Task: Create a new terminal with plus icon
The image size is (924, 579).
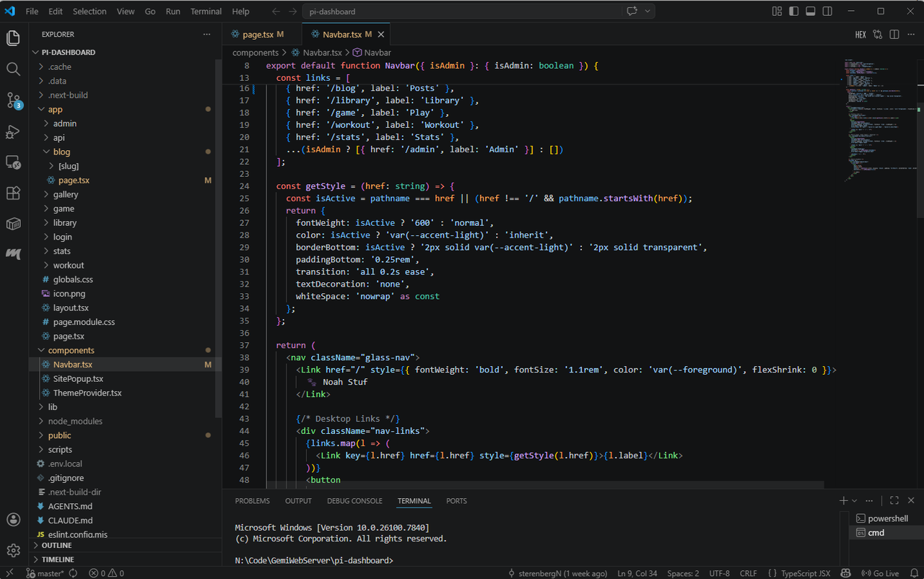Action: tap(843, 500)
